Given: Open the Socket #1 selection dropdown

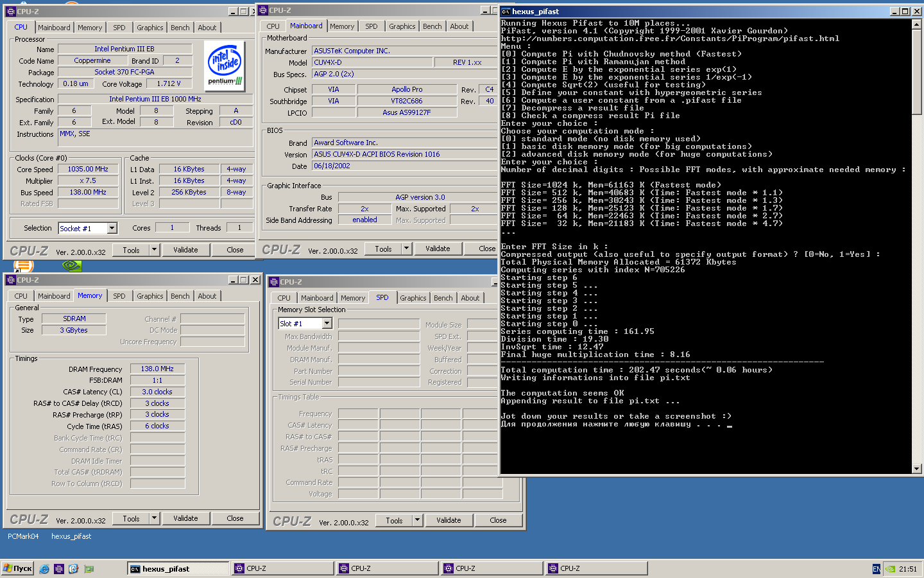Looking at the screenshot, I should point(112,228).
